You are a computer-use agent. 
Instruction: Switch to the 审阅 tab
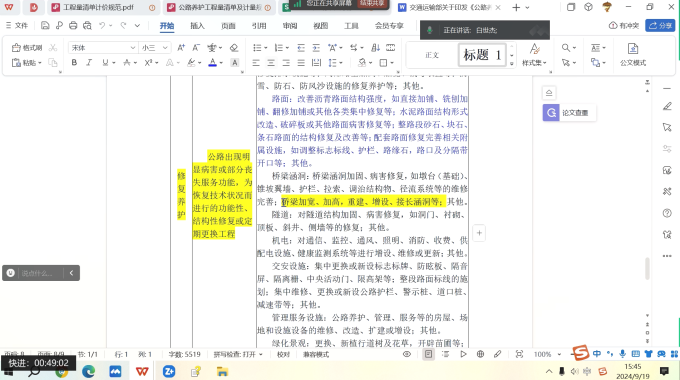290,26
